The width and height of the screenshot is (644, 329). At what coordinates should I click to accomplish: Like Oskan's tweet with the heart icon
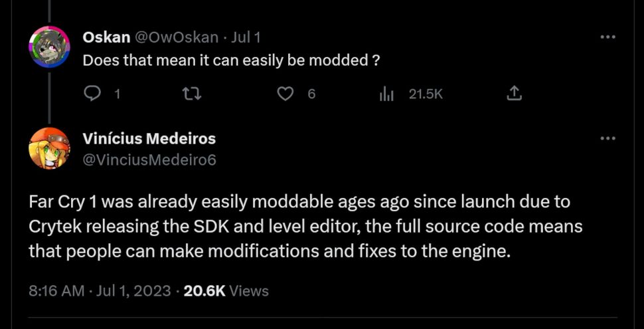click(x=285, y=94)
